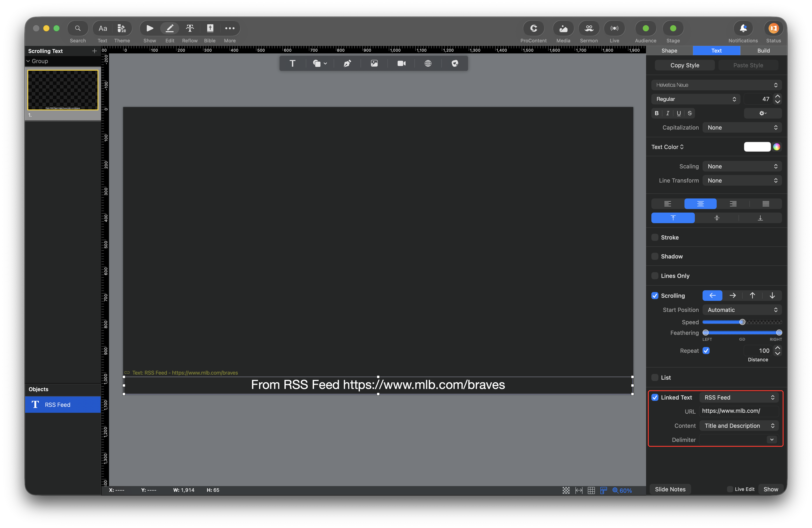Toggle Audience screen output
The image size is (812, 528).
click(x=645, y=28)
